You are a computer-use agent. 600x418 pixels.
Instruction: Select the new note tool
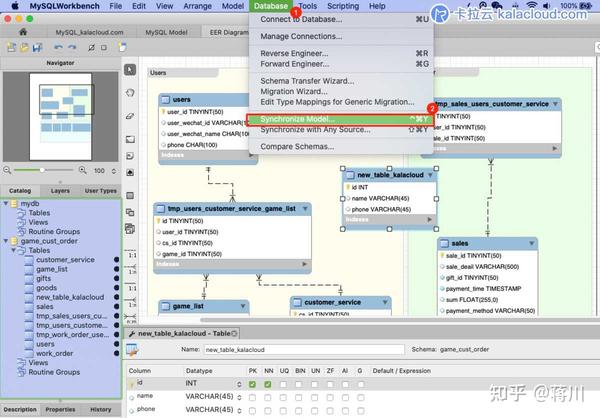pyautogui.click(x=130, y=156)
